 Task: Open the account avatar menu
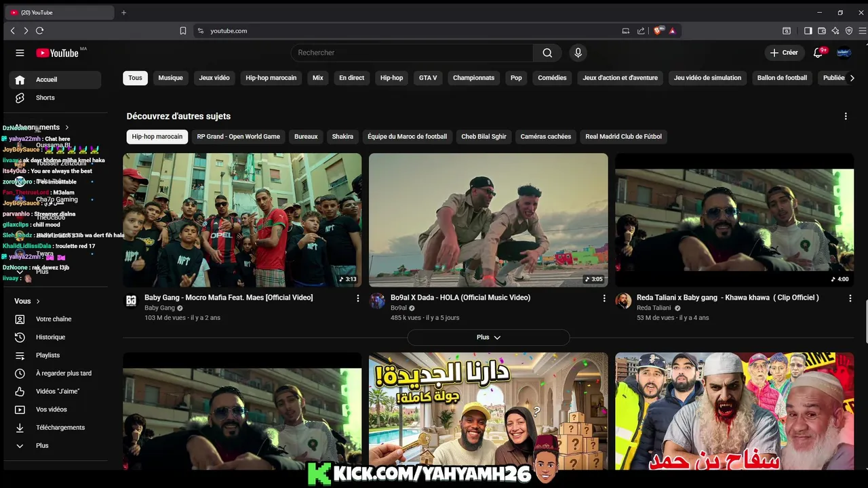[x=844, y=53]
